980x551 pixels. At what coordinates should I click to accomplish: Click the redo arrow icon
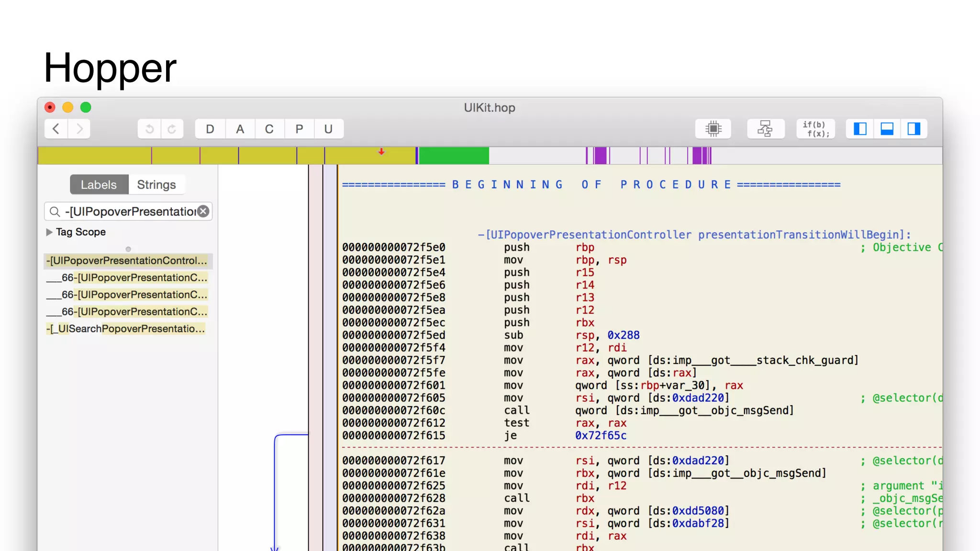[172, 129]
